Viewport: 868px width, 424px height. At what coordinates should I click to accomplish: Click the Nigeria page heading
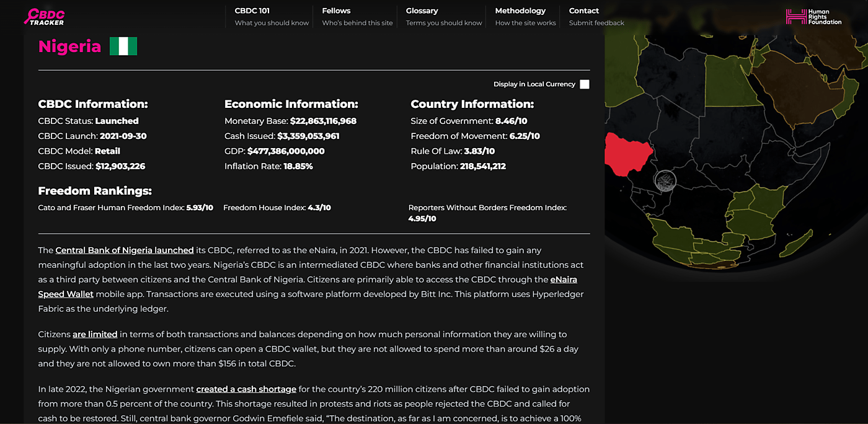pos(69,46)
